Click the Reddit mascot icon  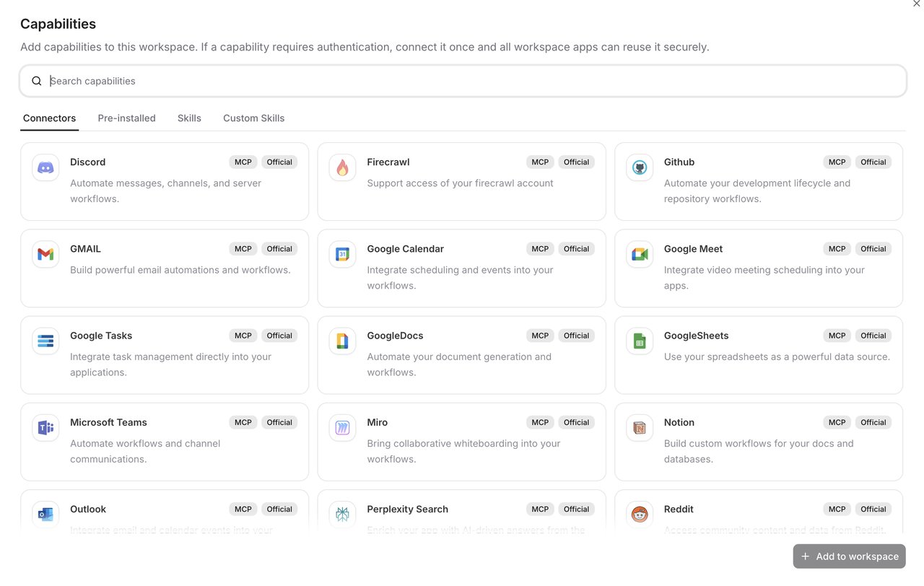pos(640,514)
